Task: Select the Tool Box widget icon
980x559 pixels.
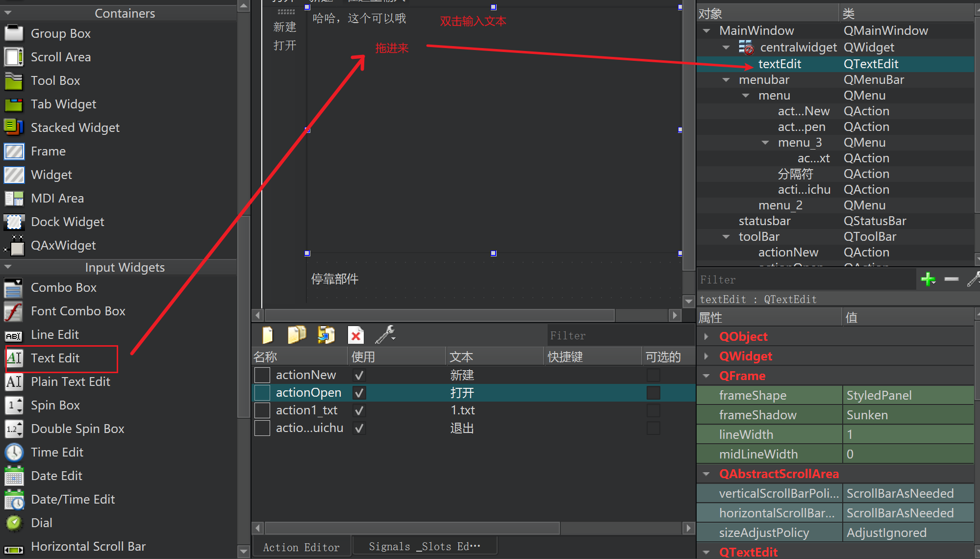Action: click(x=14, y=80)
